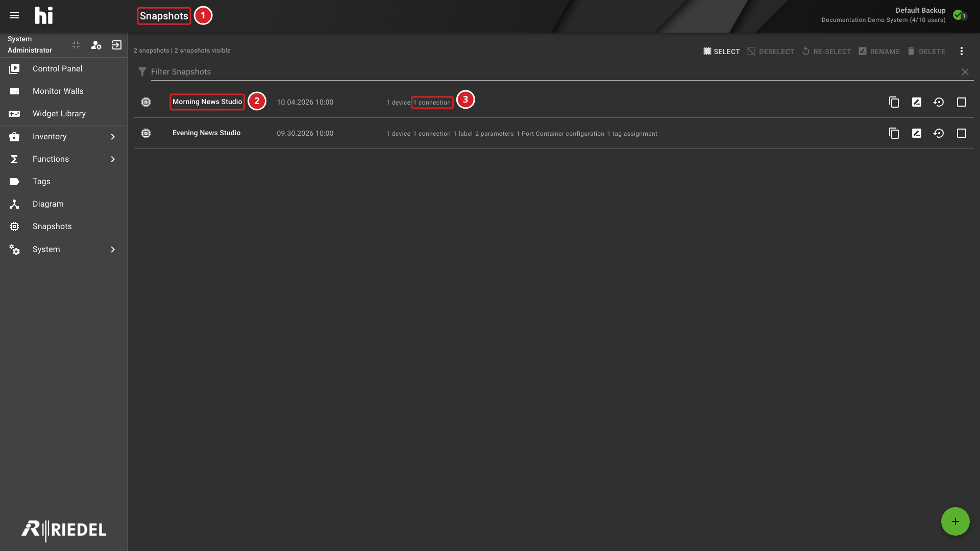Open user settings icon

pyautogui.click(x=96, y=45)
